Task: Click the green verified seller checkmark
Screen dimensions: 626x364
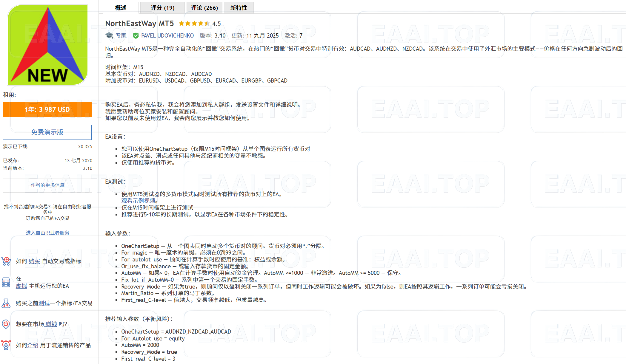Action: (x=136, y=35)
